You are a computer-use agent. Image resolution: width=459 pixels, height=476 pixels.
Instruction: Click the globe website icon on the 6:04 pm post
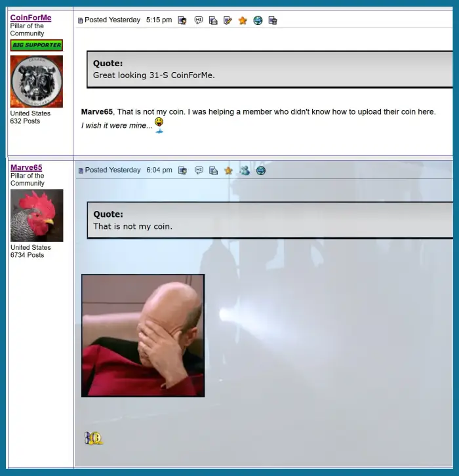click(x=261, y=170)
